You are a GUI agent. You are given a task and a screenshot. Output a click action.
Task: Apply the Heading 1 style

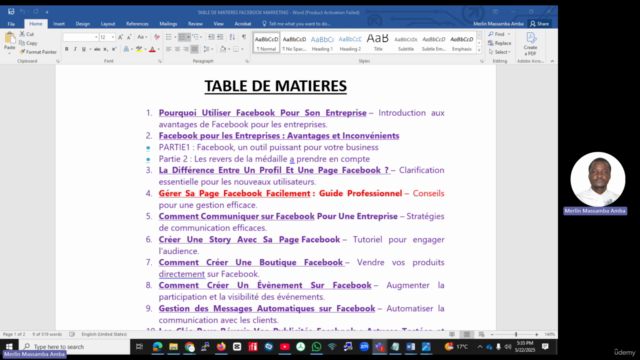pyautogui.click(x=322, y=43)
